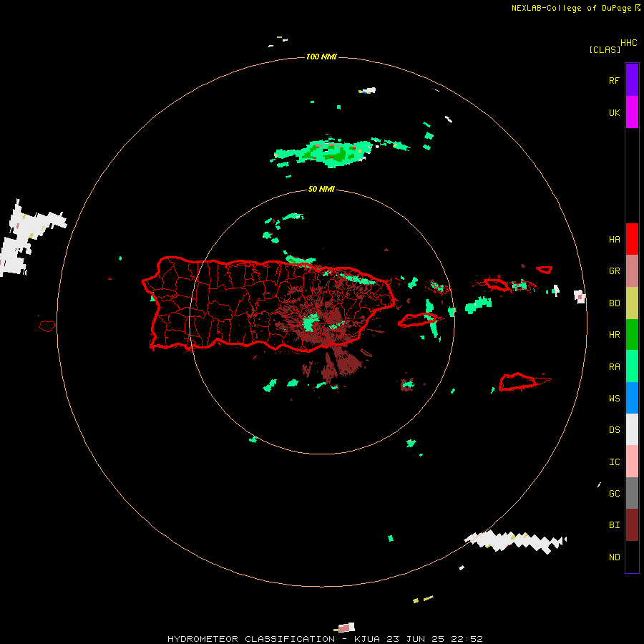
Task: Click the RA legend label
Action: tap(614, 367)
